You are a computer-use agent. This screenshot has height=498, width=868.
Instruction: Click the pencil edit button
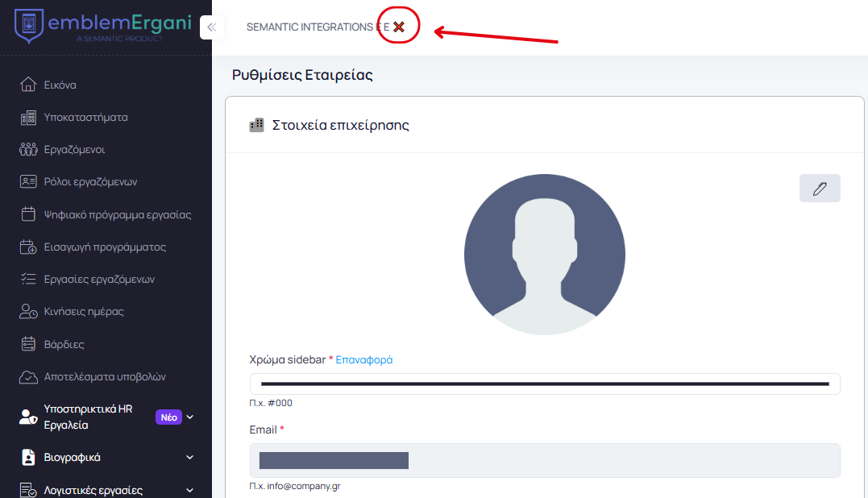pyautogui.click(x=820, y=188)
